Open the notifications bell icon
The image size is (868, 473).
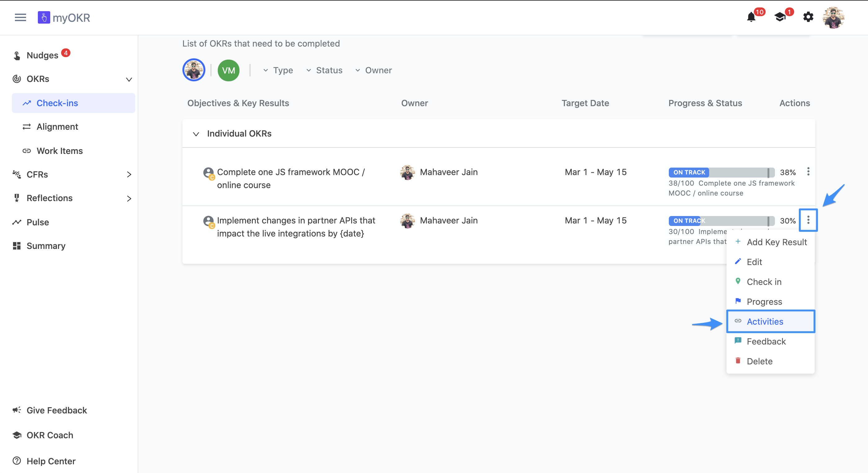point(751,17)
